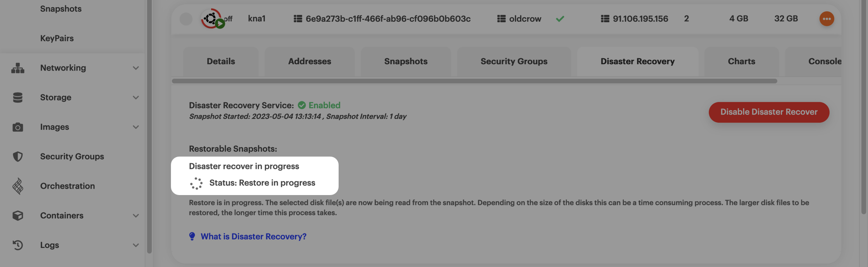The image size is (868, 267).
Task: Click the horizontal tab scrollbar
Action: tap(474, 81)
